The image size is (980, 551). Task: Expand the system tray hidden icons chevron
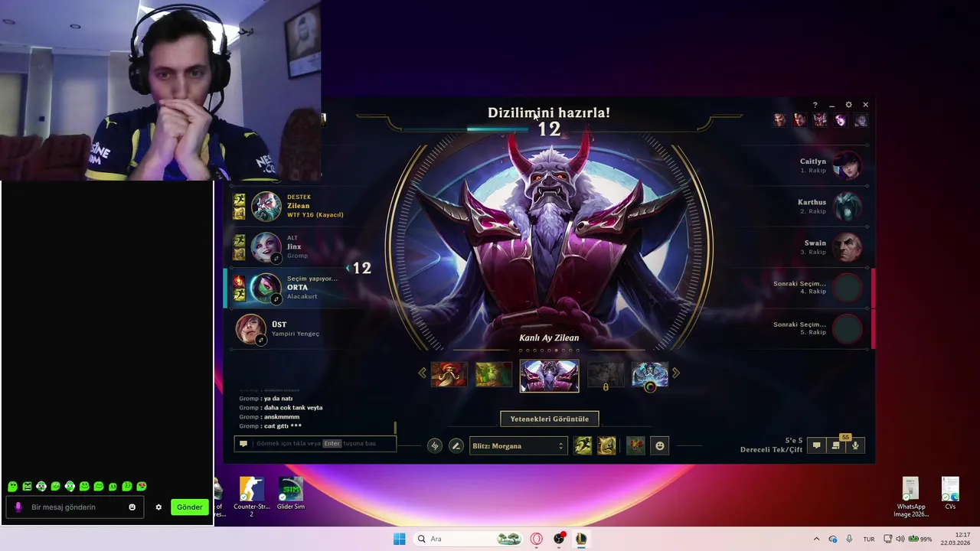[816, 539]
